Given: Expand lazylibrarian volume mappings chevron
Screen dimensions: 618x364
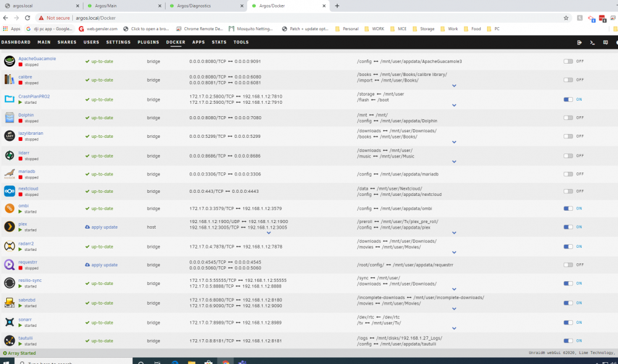Looking at the screenshot, I should click(x=454, y=142).
